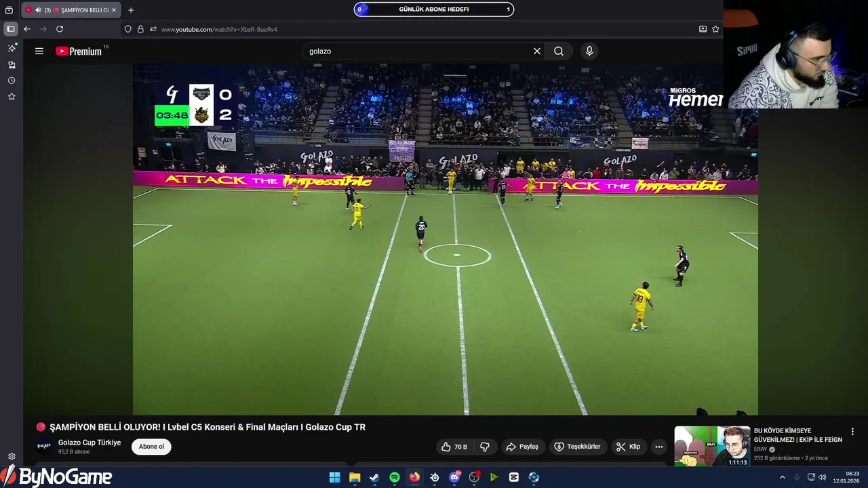This screenshot has height=488, width=868.
Task: Bookmark this page with star icon
Action: 715,29
